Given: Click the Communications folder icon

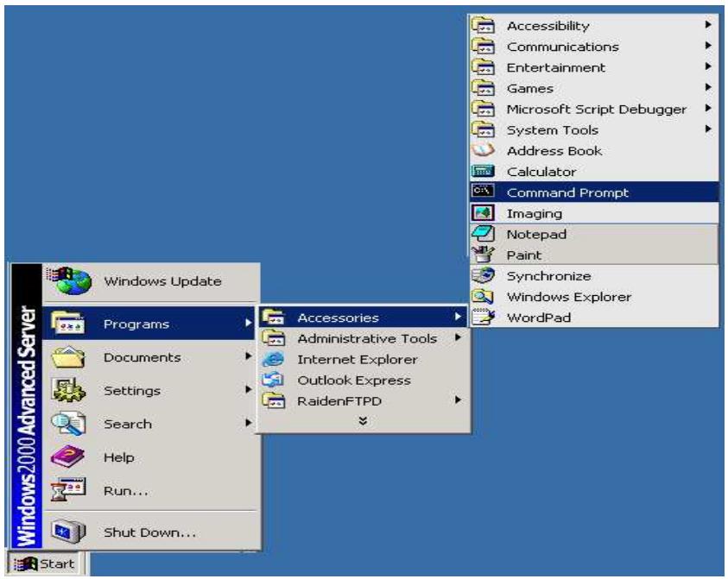Looking at the screenshot, I should click(483, 46).
